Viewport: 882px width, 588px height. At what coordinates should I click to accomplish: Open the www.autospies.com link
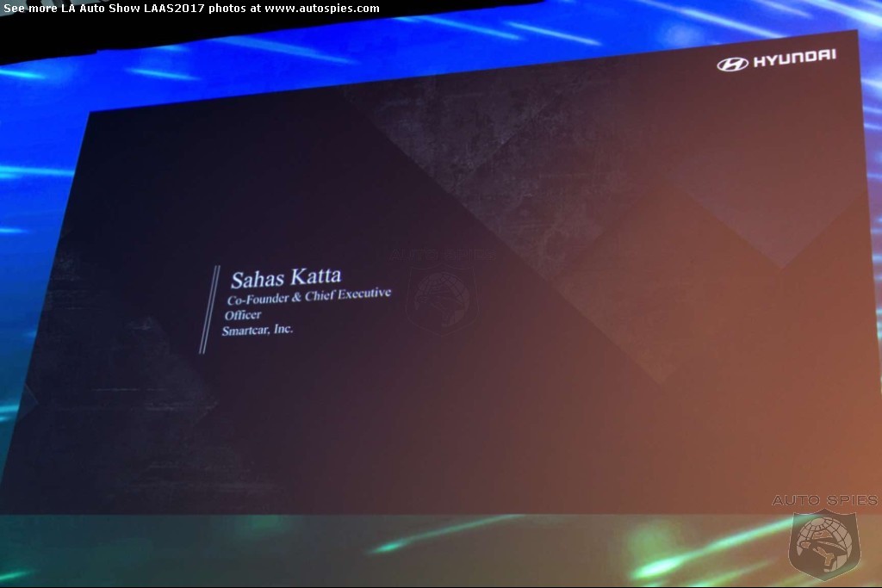(x=321, y=9)
